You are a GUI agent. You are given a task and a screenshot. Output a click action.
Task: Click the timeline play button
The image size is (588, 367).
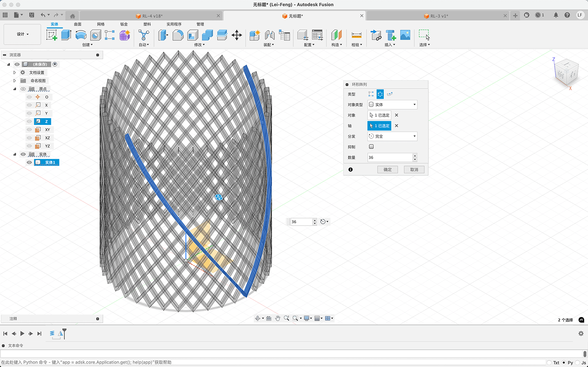click(22, 334)
